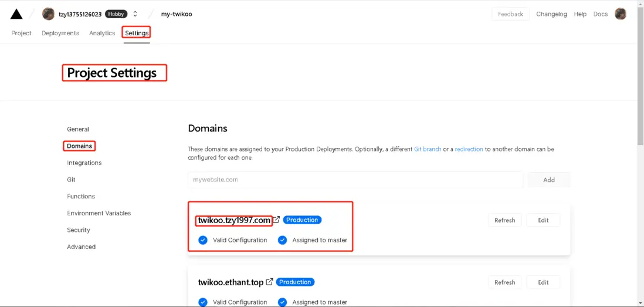The width and height of the screenshot is (644, 307).
Task: Open the Help link
Action: pos(580,14)
